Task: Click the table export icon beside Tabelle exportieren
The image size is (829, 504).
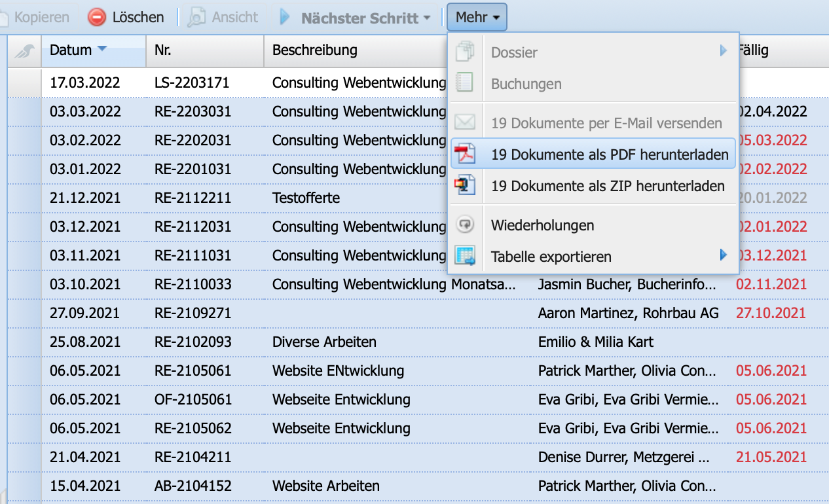Action: (x=466, y=257)
